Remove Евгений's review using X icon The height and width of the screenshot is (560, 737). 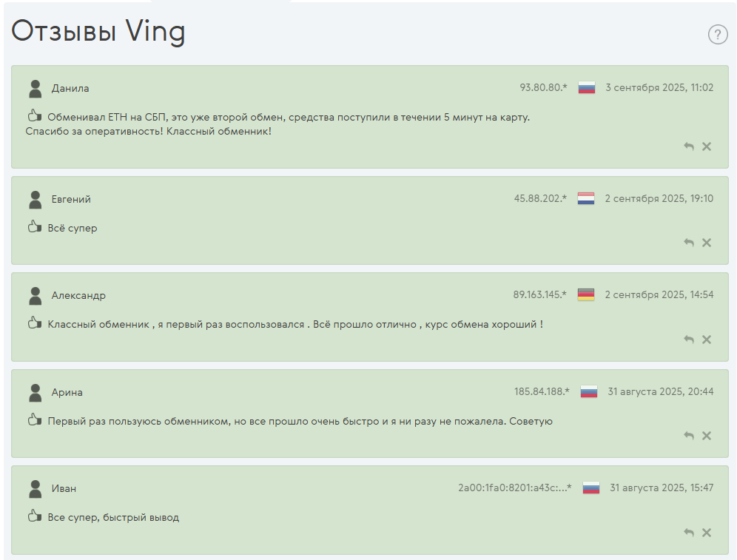click(x=707, y=243)
